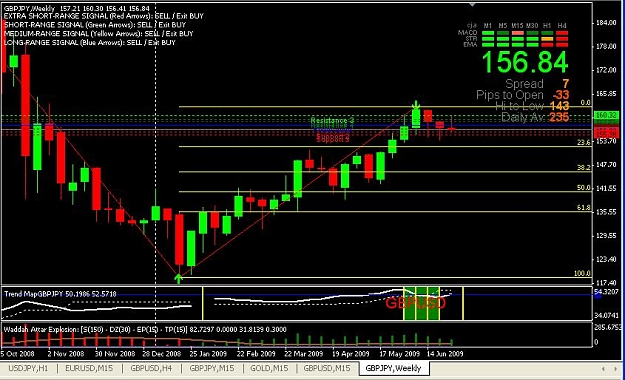Open the GOLD,M15 chart tab

269,368
